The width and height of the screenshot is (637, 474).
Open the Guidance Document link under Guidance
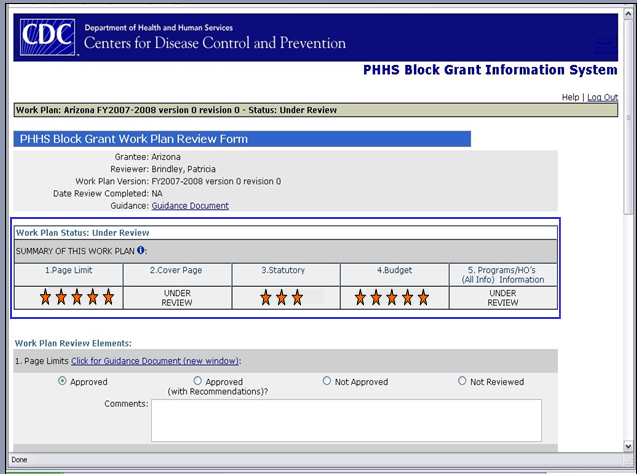point(190,206)
